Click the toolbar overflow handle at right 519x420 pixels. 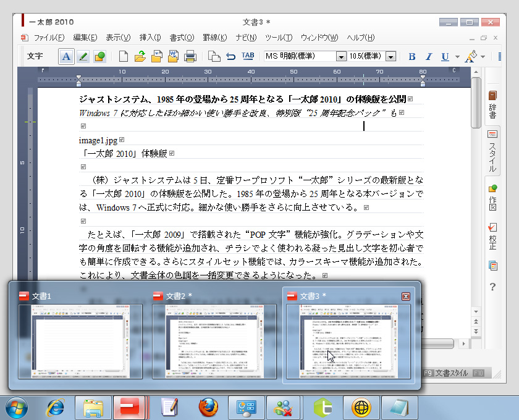(499, 57)
